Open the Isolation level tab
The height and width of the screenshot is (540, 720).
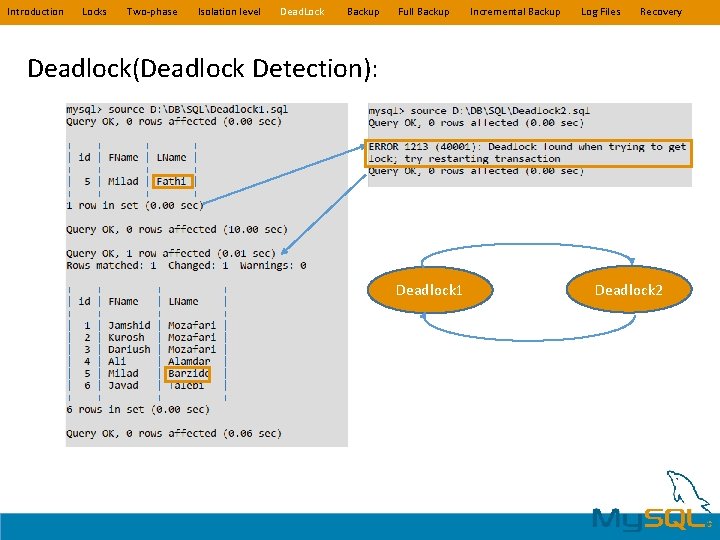229,12
